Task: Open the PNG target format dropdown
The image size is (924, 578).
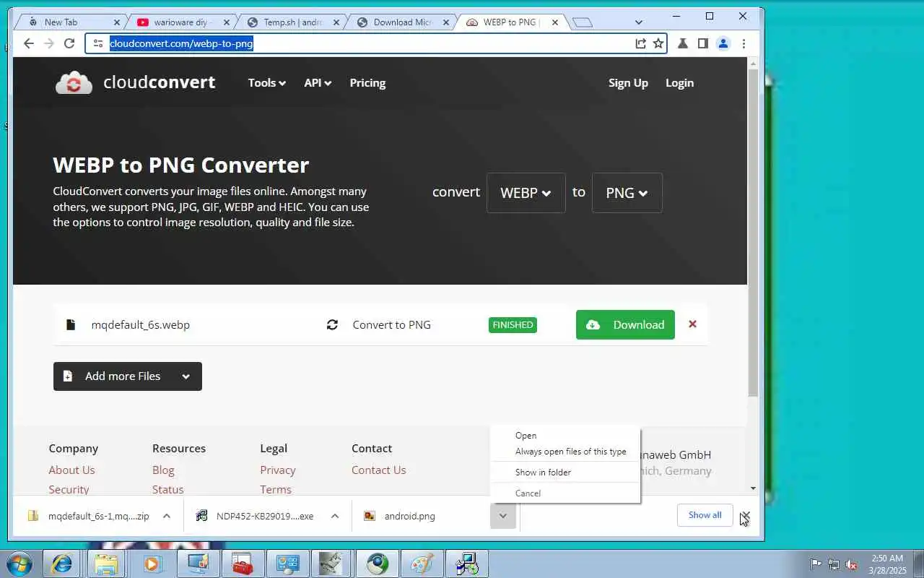Action: click(627, 193)
